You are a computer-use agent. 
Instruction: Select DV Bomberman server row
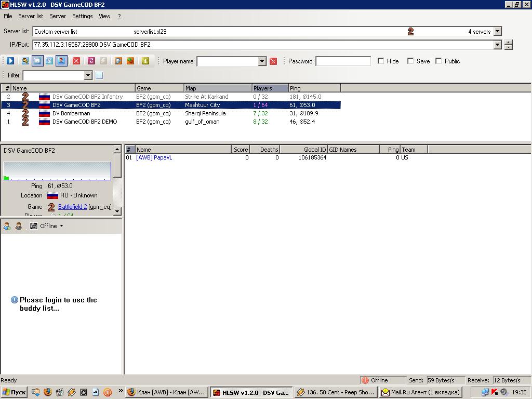(x=71, y=113)
